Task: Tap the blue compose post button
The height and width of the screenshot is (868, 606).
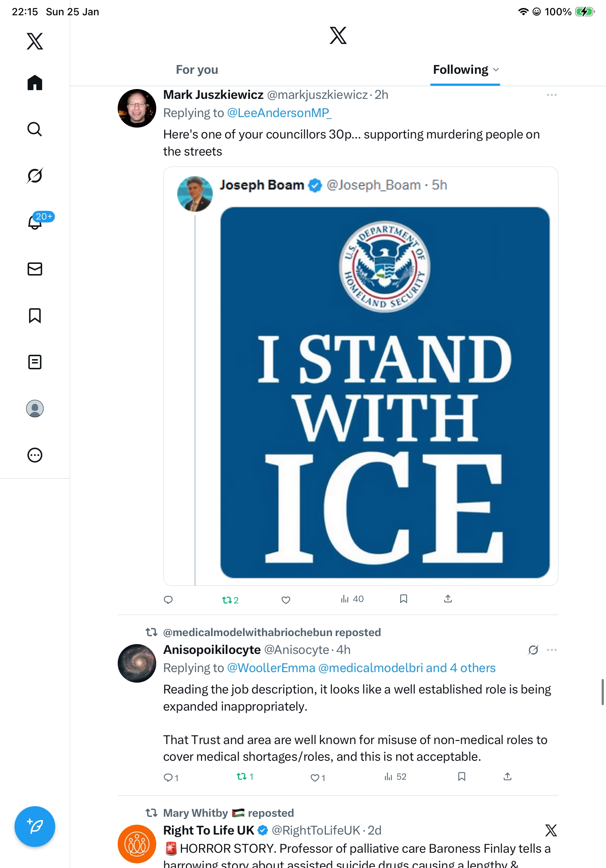Action: (x=35, y=827)
